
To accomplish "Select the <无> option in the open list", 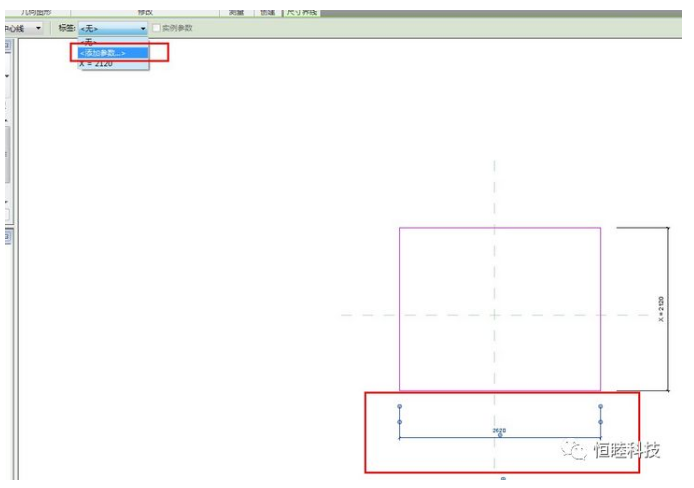I will [x=113, y=42].
